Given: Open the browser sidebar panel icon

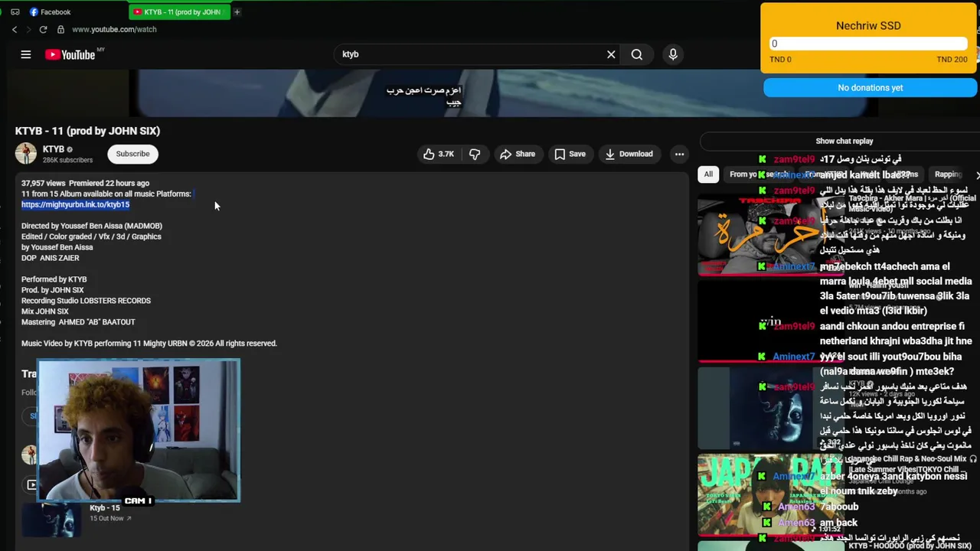Looking at the screenshot, I should point(15,12).
